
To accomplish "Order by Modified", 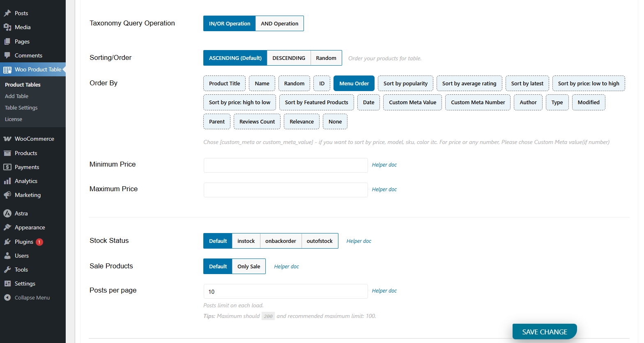I will pos(589,102).
